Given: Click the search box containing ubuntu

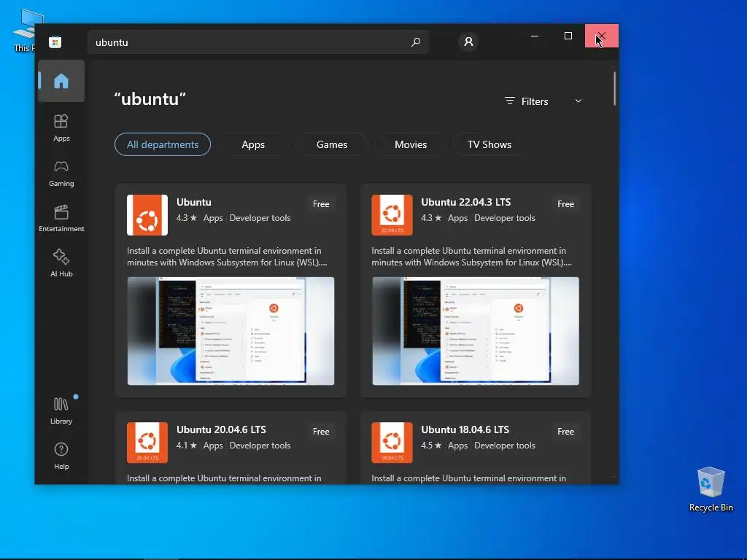Looking at the screenshot, I should pos(258,42).
